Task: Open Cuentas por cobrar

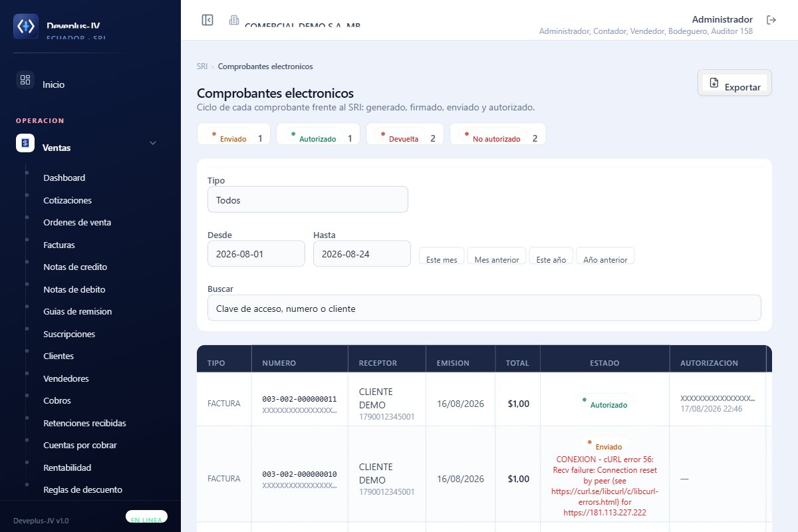Action: pos(80,445)
